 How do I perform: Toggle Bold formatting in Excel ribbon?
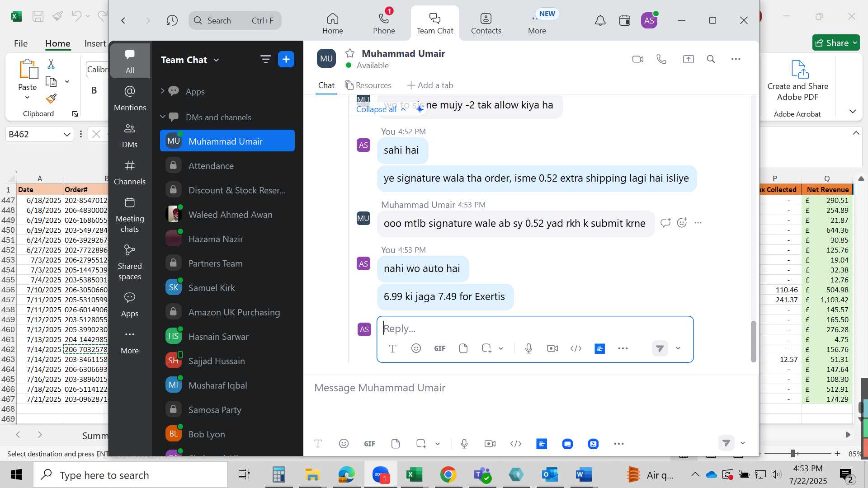pos(94,90)
